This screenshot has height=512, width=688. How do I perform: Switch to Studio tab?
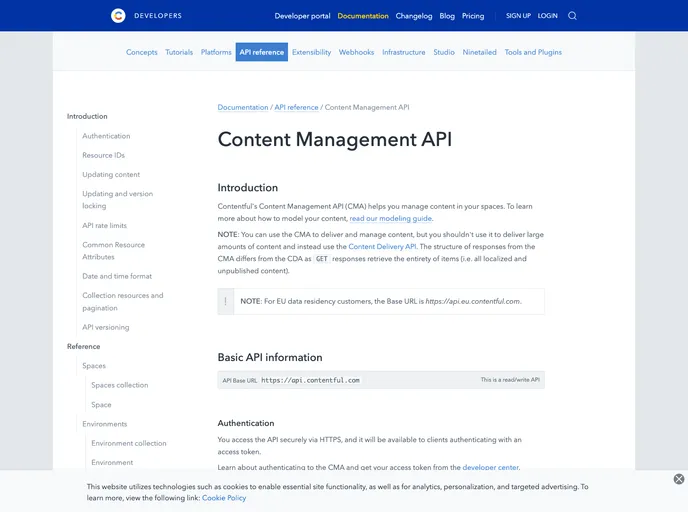444,52
